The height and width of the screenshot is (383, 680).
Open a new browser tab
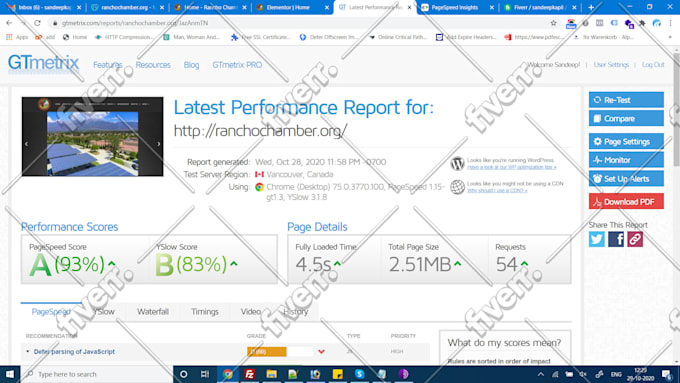[x=591, y=7]
